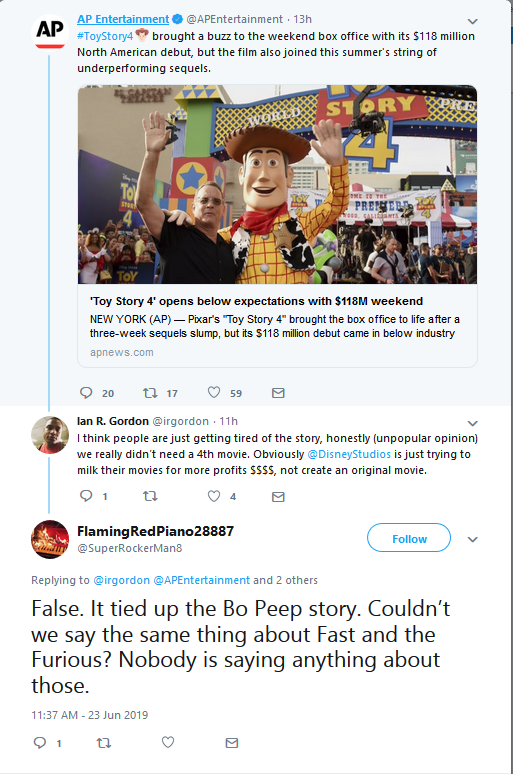Retweet FlamingRedPiano28887's reply
The image size is (513, 774).
[104, 742]
